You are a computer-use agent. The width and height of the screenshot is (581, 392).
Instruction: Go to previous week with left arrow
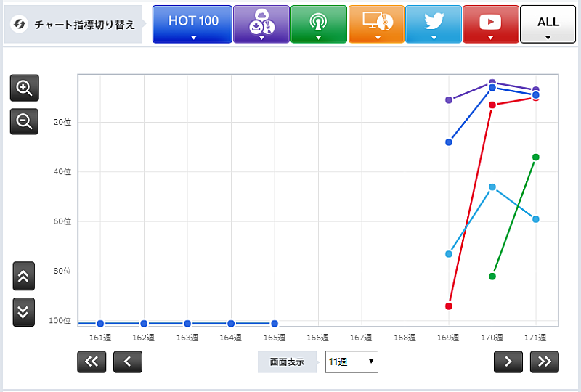click(x=128, y=361)
